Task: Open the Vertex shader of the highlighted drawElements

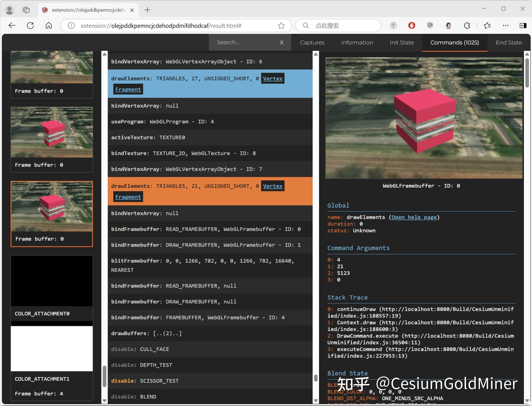Action: [x=273, y=78]
